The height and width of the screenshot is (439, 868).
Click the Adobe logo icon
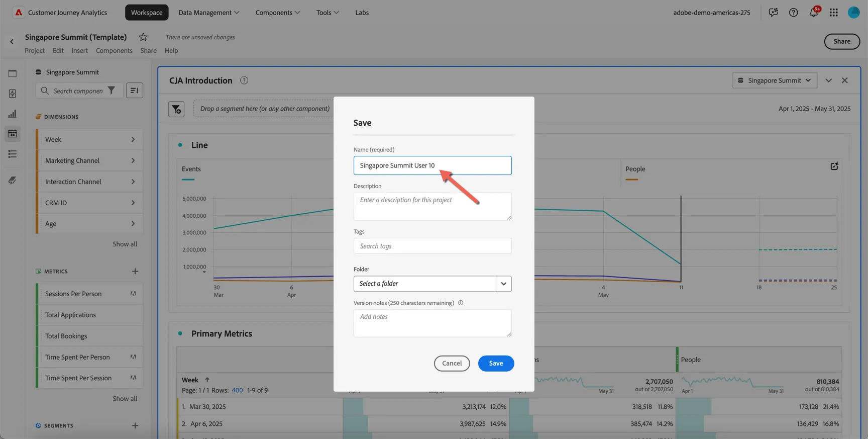point(18,13)
